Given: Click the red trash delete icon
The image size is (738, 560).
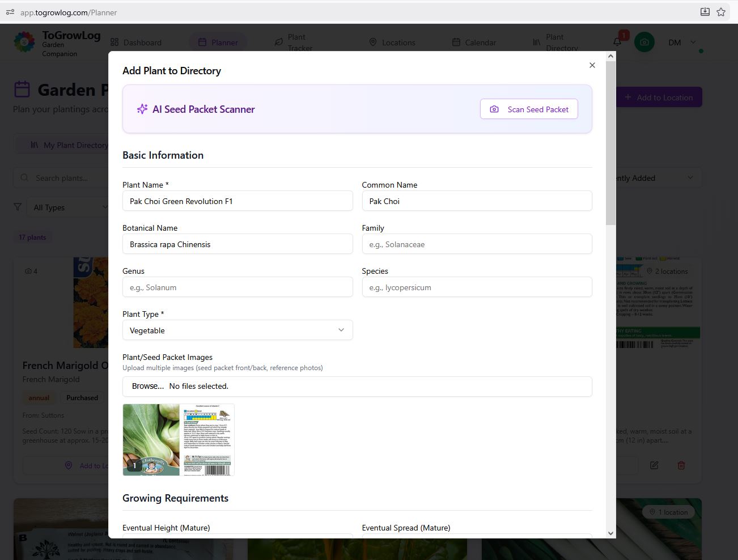Looking at the screenshot, I should 681,465.
